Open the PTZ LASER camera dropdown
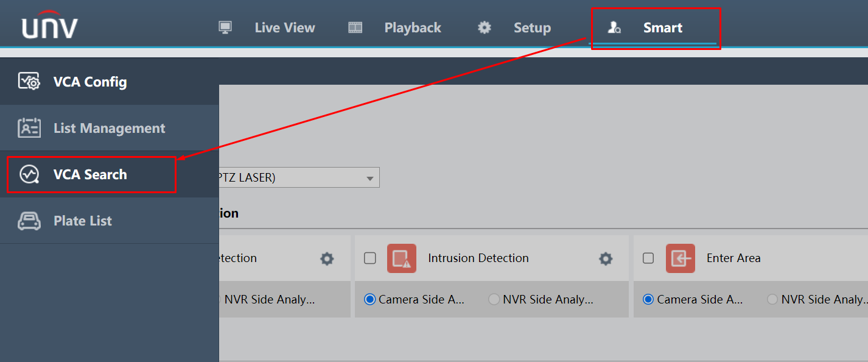This screenshot has height=362, width=868. tap(369, 177)
